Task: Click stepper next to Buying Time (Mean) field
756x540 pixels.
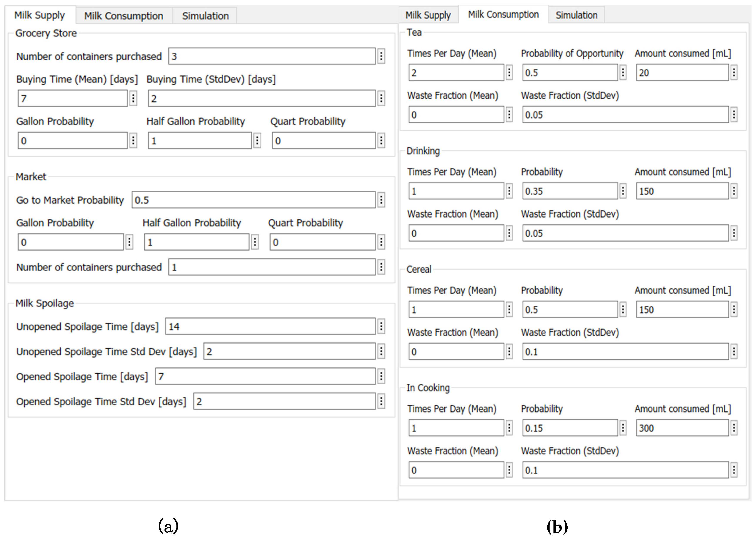Action: coord(133,98)
